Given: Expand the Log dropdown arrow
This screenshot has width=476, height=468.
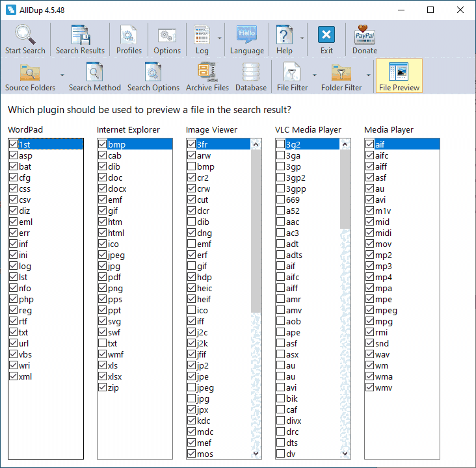Looking at the screenshot, I should [x=220, y=38].
